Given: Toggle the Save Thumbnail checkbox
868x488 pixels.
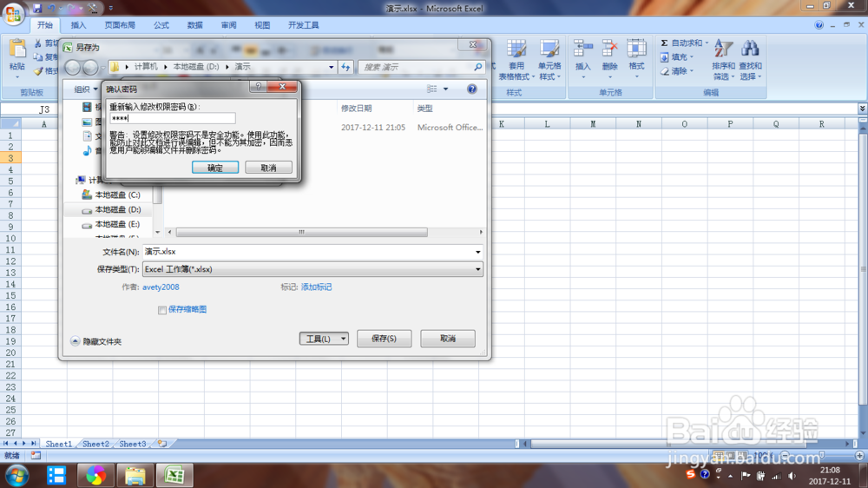Looking at the screenshot, I should [162, 310].
